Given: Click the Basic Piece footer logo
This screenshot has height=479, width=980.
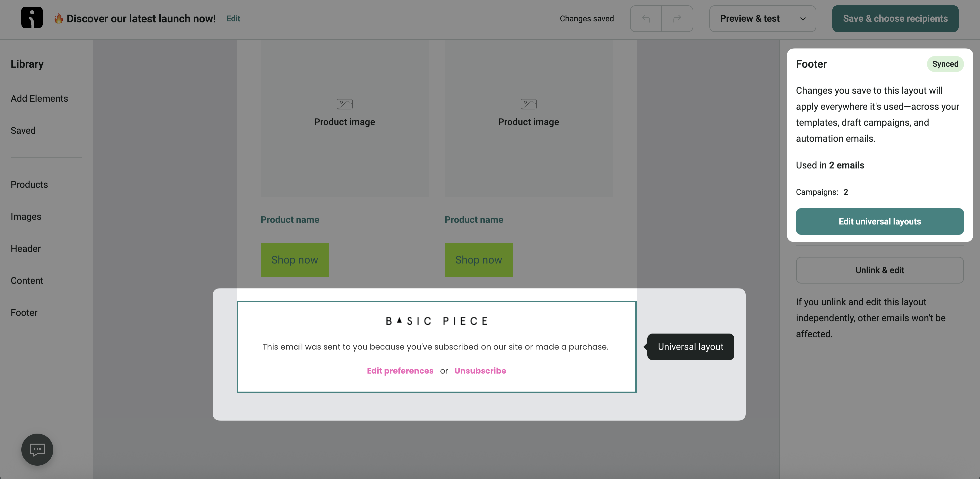Looking at the screenshot, I should click(x=436, y=321).
